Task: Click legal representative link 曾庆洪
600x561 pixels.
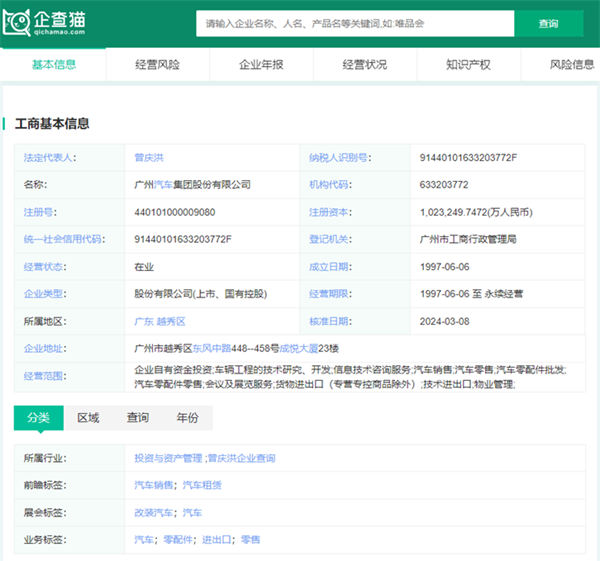Action: coord(150,158)
